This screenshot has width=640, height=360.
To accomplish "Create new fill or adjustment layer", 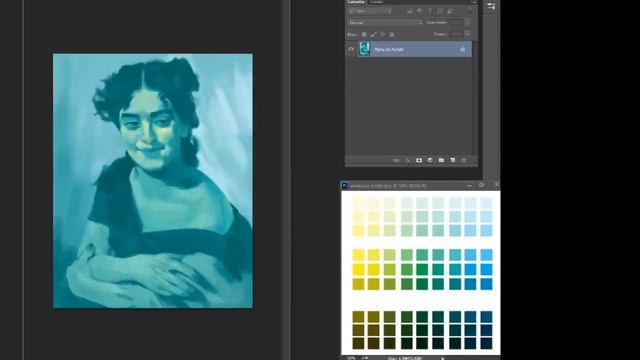I will (430, 160).
